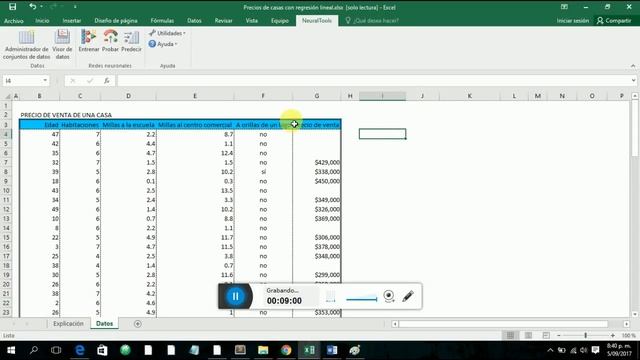Open Google Chrome from taskbar
The height and width of the screenshot is (360, 640).
click(286, 350)
